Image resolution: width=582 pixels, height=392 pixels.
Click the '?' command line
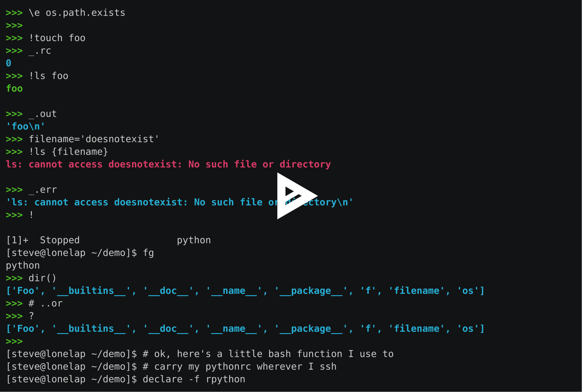tap(20, 316)
